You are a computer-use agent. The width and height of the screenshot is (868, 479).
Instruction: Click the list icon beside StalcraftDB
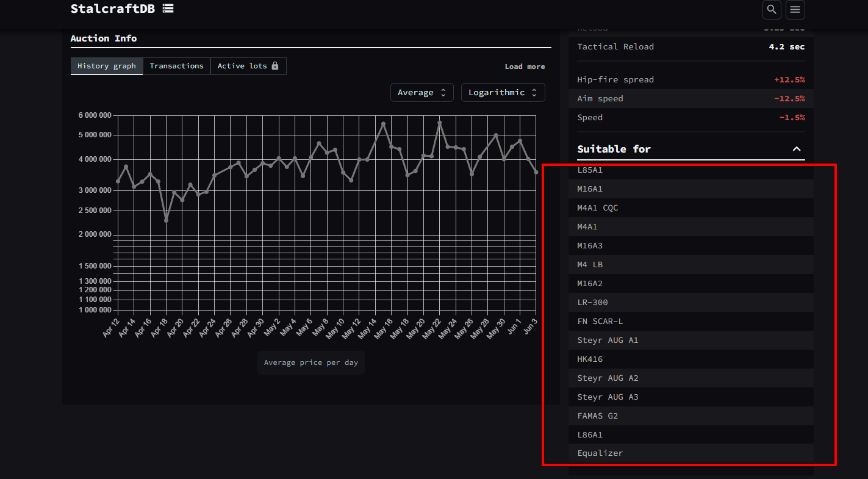(168, 9)
